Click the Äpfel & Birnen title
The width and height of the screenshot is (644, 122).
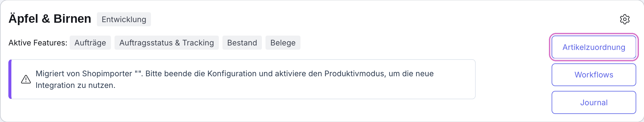50,19
